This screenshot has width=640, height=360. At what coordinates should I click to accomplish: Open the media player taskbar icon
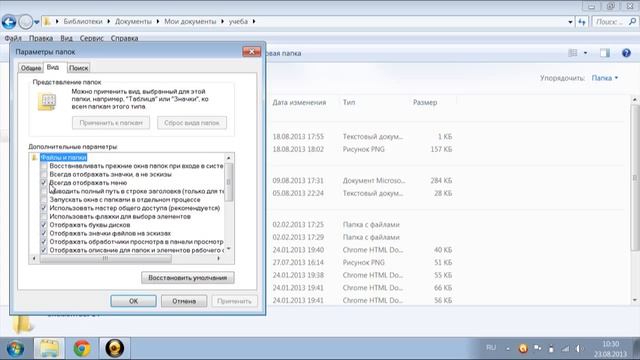[115, 349]
